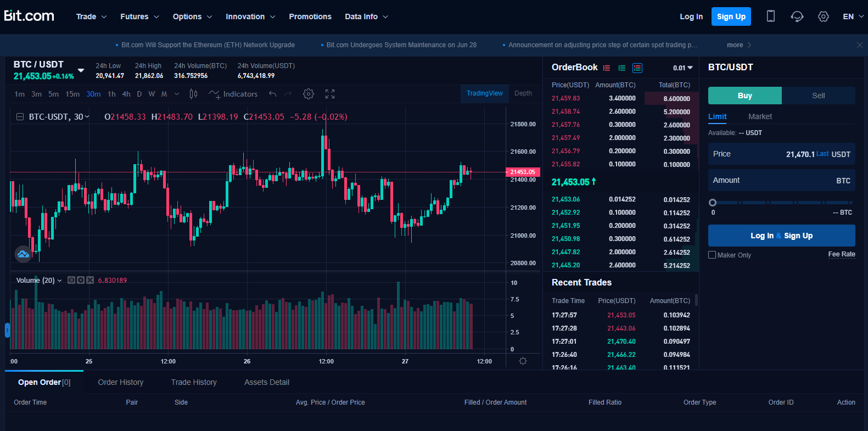Image resolution: width=868 pixels, height=431 pixels.
Task: Undo the last chart action
Action: point(272,94)
